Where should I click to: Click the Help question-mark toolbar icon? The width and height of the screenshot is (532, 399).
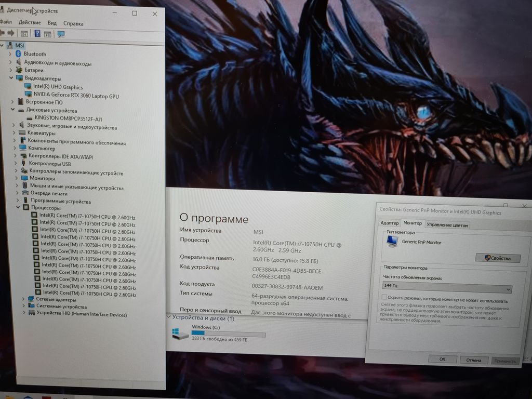point(37,34)
